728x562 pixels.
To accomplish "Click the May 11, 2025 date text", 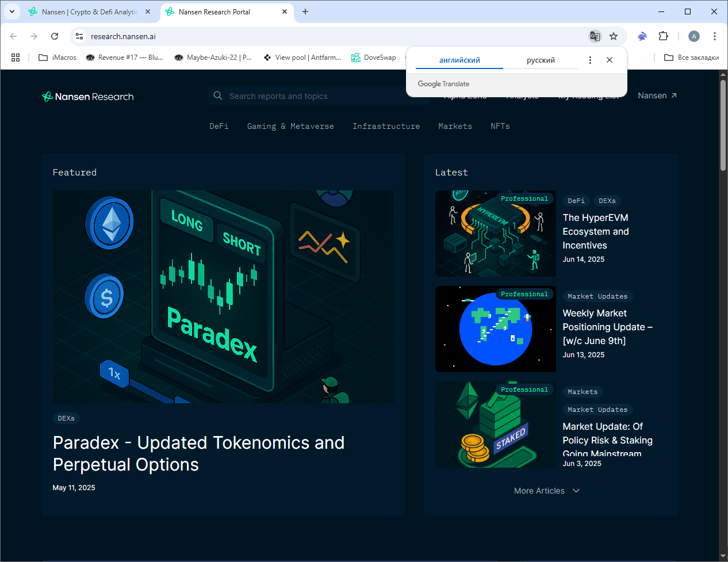I will 74,488.
